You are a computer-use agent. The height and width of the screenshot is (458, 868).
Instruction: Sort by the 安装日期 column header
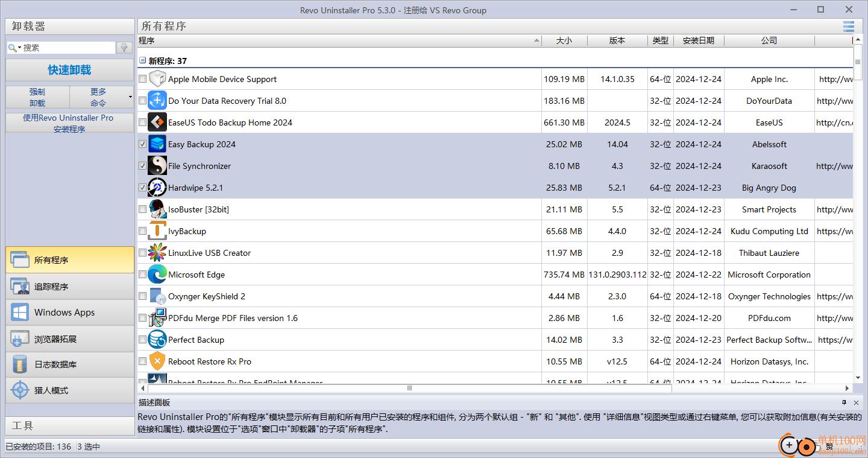click(x=699, y=40)
